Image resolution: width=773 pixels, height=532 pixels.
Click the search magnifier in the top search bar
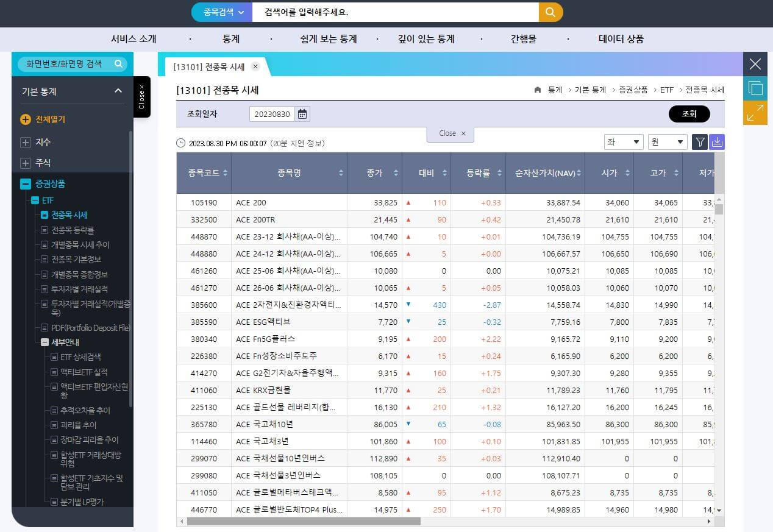(x=550, y=12)
